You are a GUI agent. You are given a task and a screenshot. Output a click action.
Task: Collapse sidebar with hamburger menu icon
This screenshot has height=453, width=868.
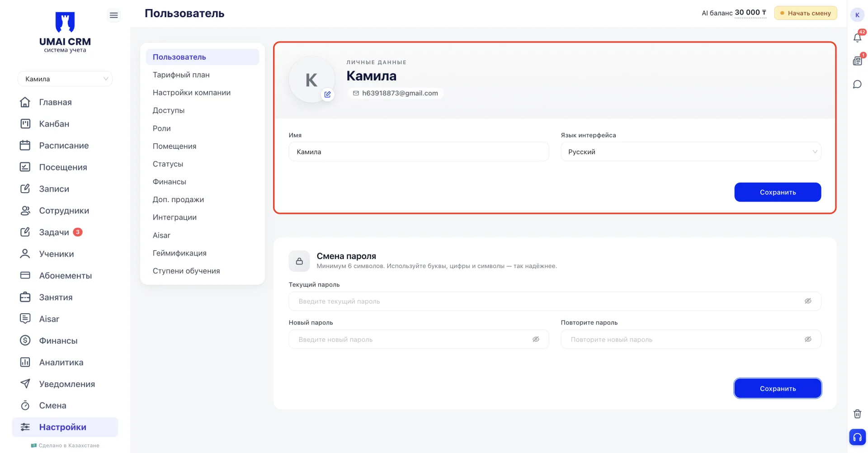pyautogui.click(x=113, y=15)
